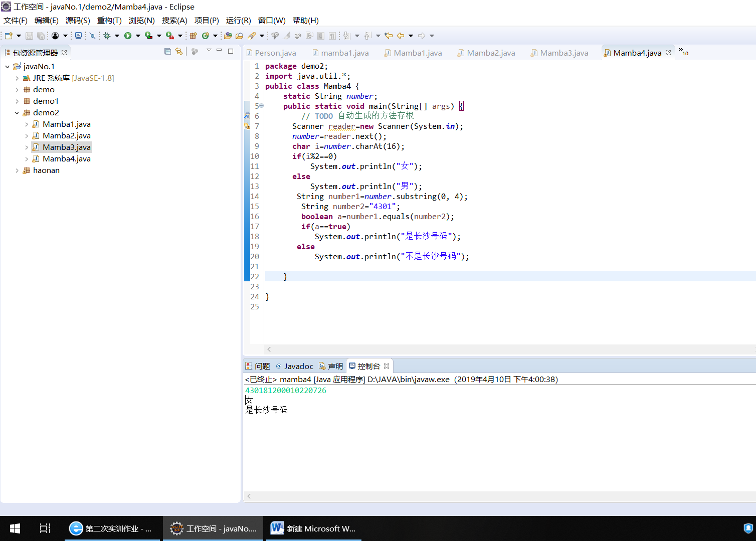Select Mamba2.java in Package Explorer
The width and height of the screenshot is (756, 541).
(x=67, y=136)
